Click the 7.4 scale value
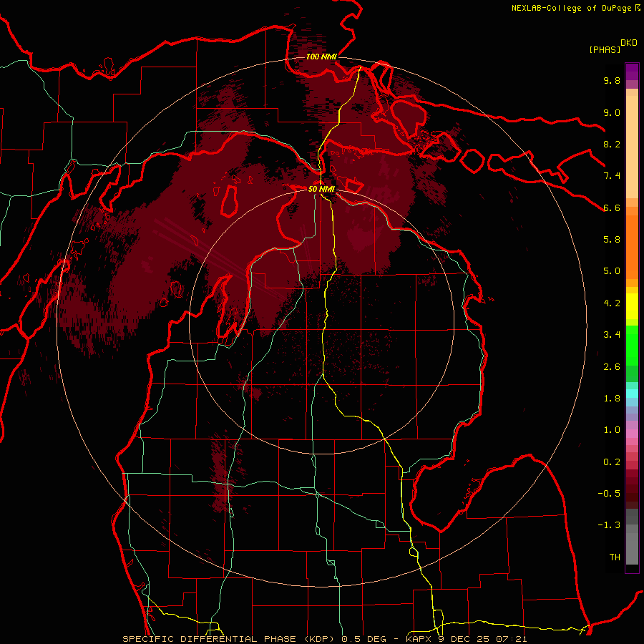The height and width of the screenshot is (644, 644). click(x=612, y=176)
